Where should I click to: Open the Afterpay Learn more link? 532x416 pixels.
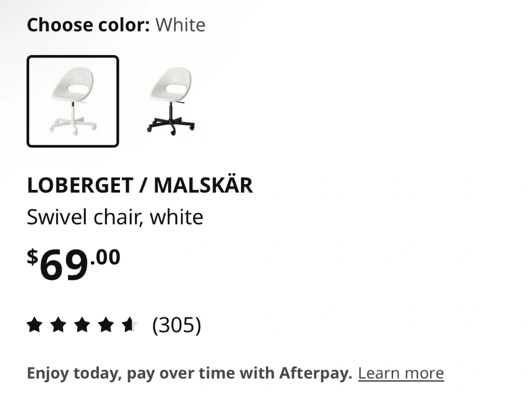coord(401,373)
